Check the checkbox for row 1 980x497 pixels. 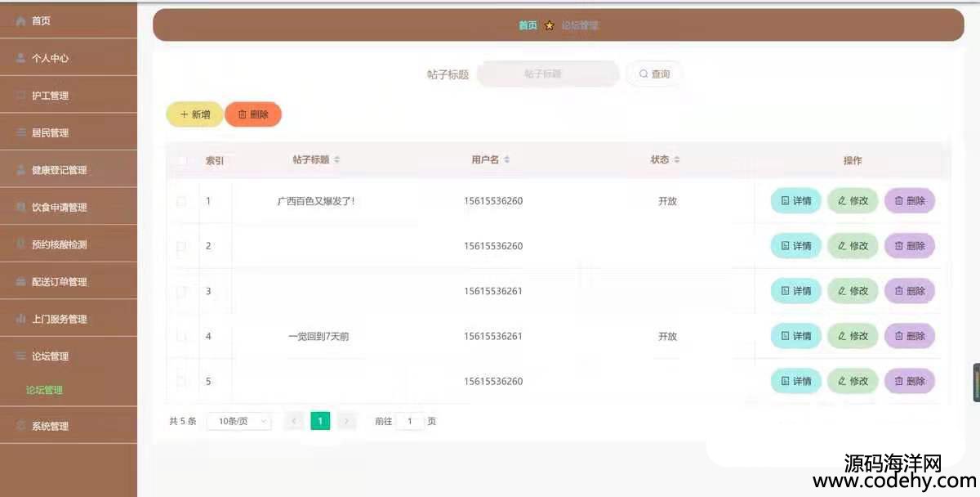click(x=181, y=201)
